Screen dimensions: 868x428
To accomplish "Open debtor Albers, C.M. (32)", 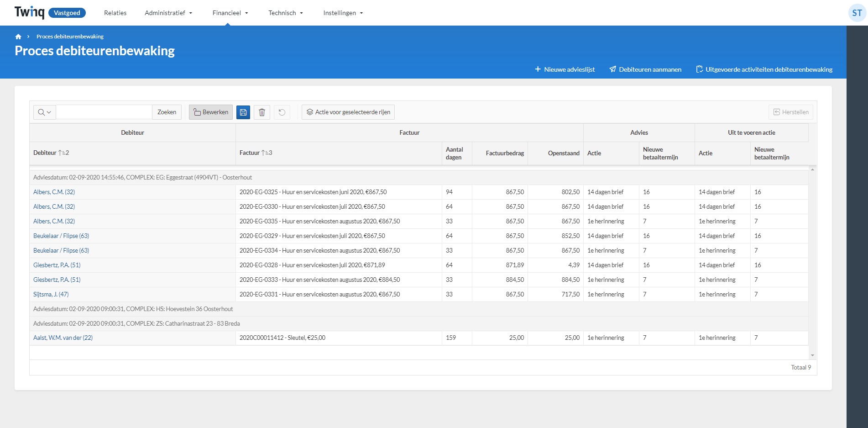I will click(x=54, y=192).
